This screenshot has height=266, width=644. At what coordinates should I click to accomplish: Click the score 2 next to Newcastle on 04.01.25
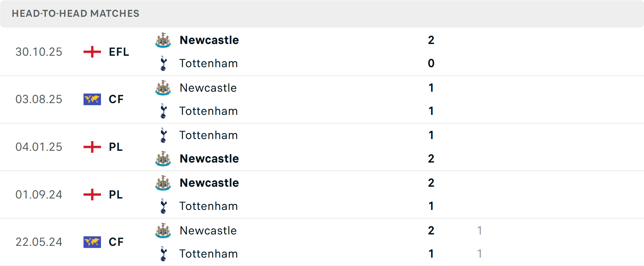(x=431, y=159)
